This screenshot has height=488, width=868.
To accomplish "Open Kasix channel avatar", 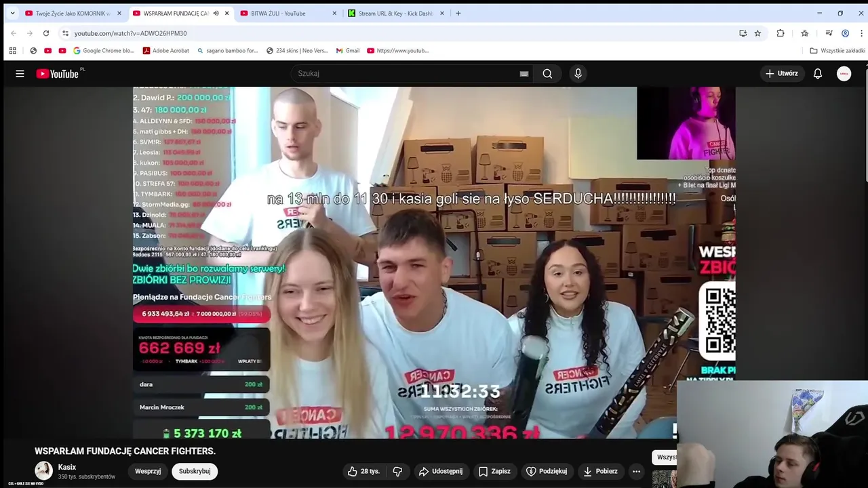I will [x=44, y=471].
